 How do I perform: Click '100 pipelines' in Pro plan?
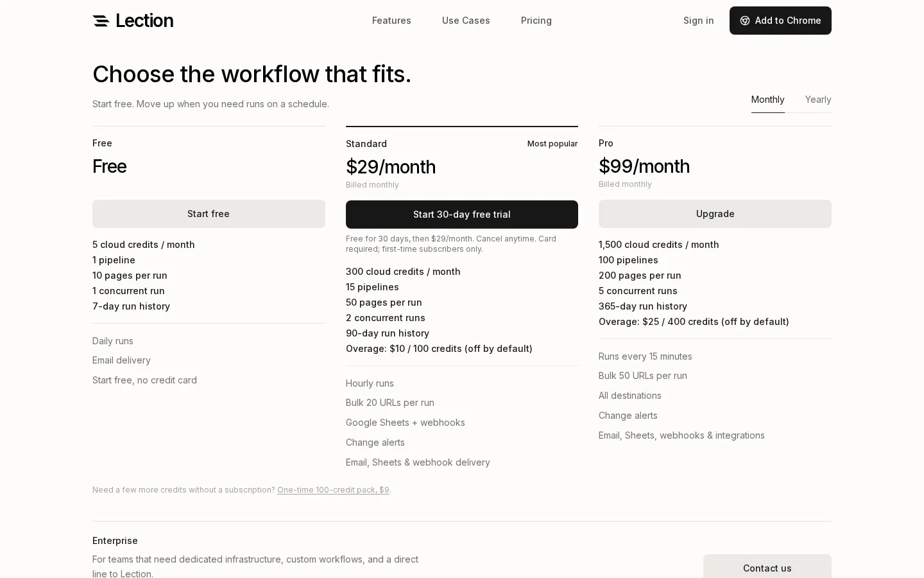(x=628, y=260)
